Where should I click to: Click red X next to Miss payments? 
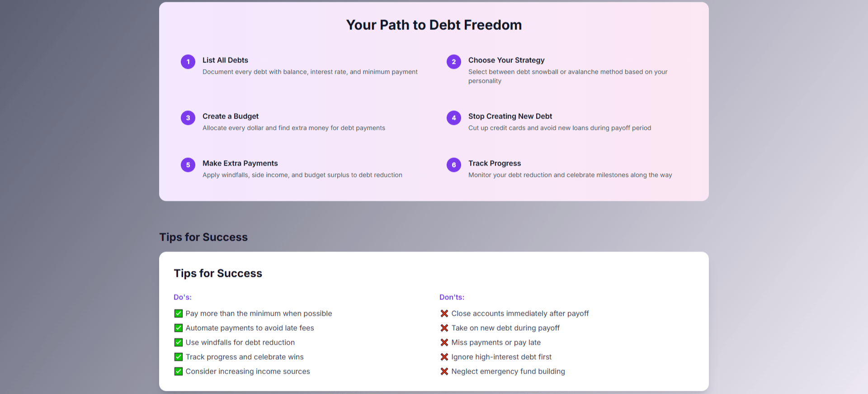click(444, 342)
